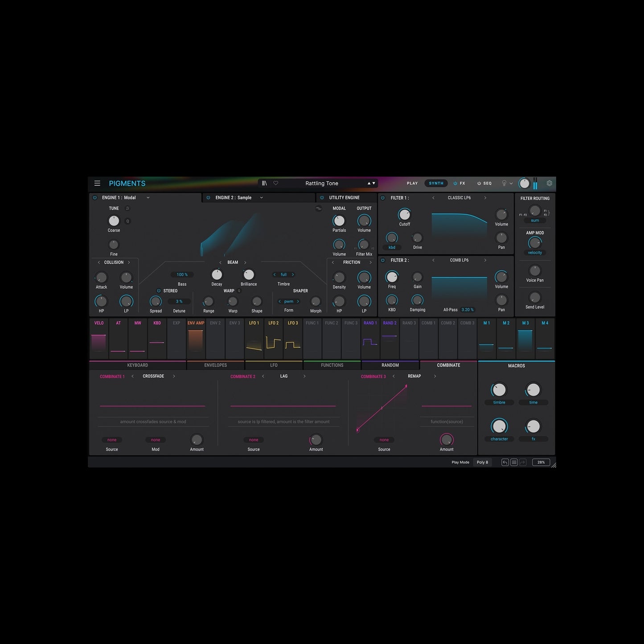Screen dimensions: 644x644
Task: Click the sound design tips lightbulb icon
Action: (504, 183)
